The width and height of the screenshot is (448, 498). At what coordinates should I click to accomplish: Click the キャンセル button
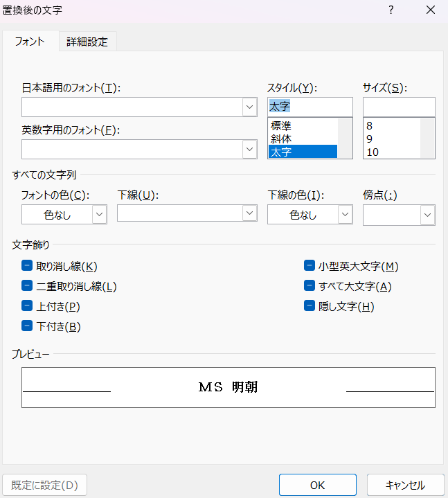[406, 485]
